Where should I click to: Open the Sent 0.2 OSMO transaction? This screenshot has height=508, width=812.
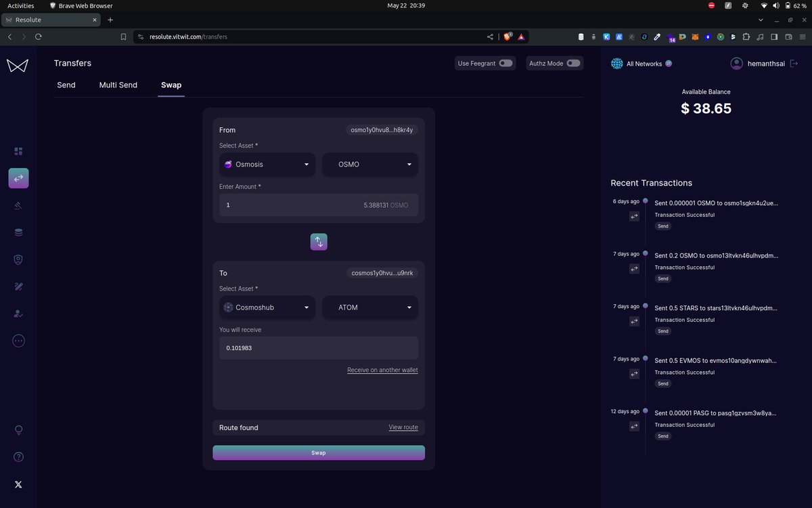tap(716, 255)
